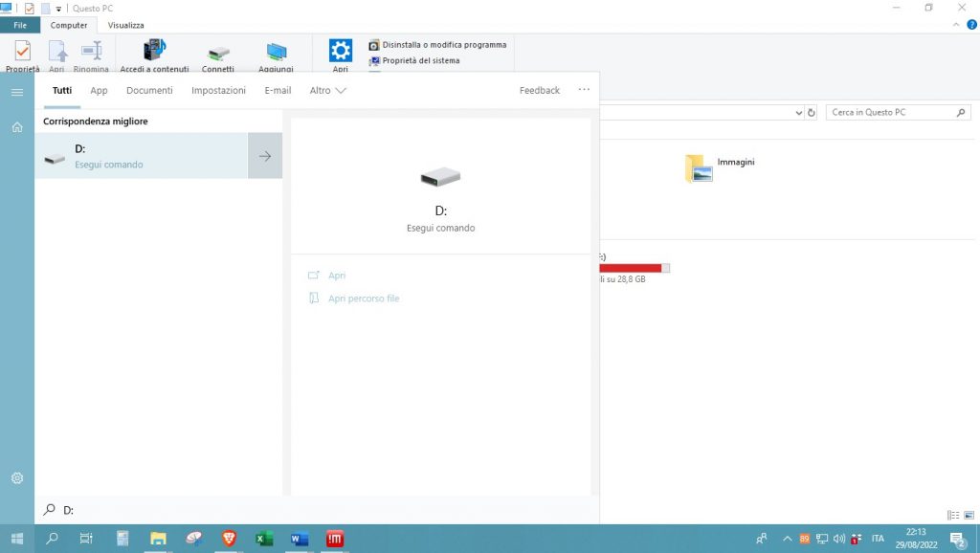Launch Brave browser from taskbar
This screenshot has height=553, width=980.
(x=229, y=539)
